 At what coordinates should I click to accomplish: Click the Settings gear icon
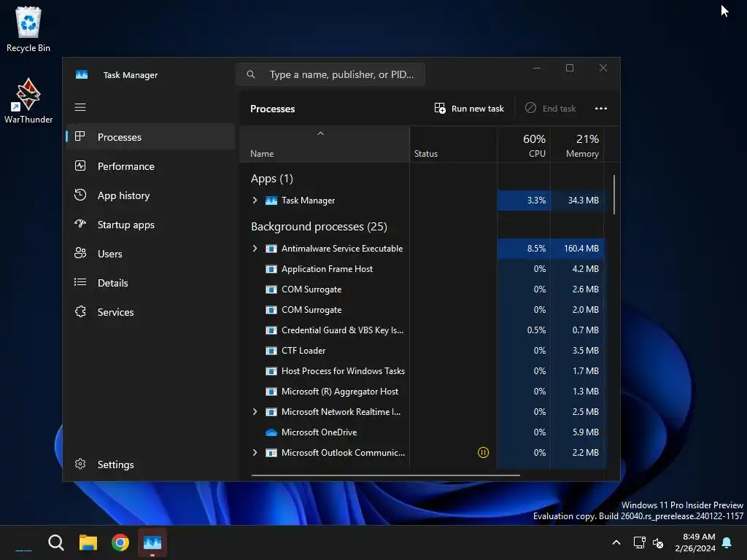point(80,464)
